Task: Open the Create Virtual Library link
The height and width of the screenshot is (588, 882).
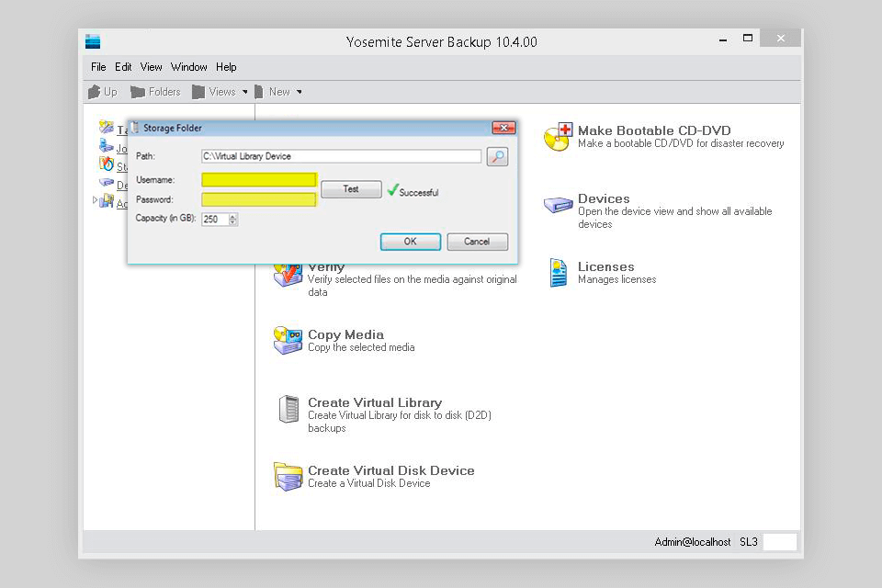Action: click(375, 403)
